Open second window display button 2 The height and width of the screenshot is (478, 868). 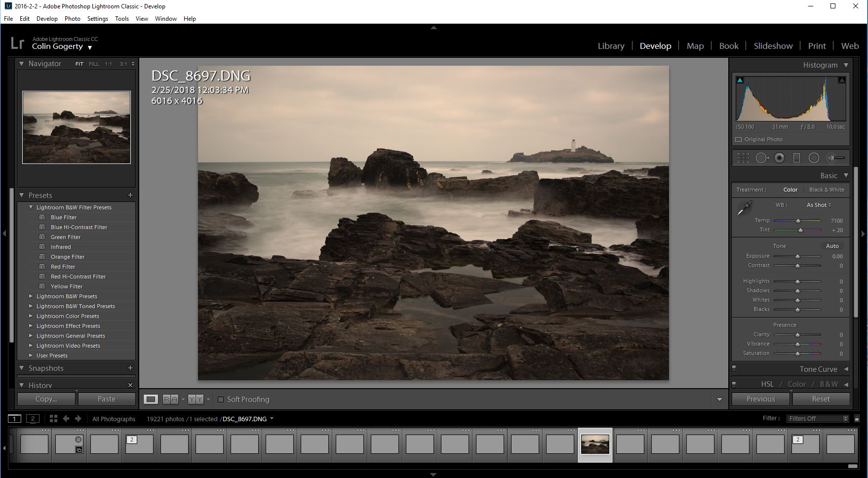tap(33, 419)
